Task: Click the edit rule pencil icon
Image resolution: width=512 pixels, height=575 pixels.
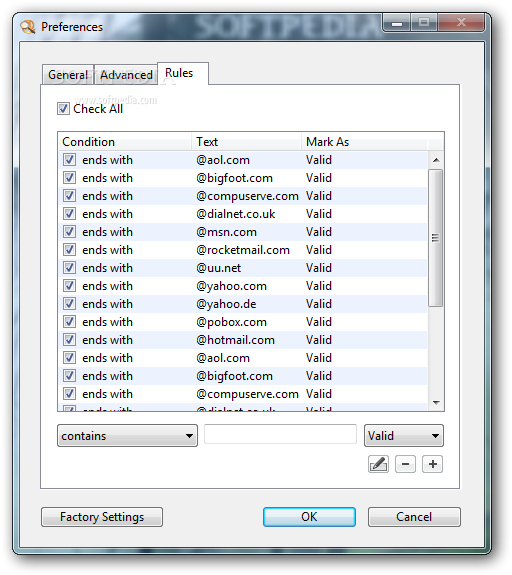Action: [378, 464]
